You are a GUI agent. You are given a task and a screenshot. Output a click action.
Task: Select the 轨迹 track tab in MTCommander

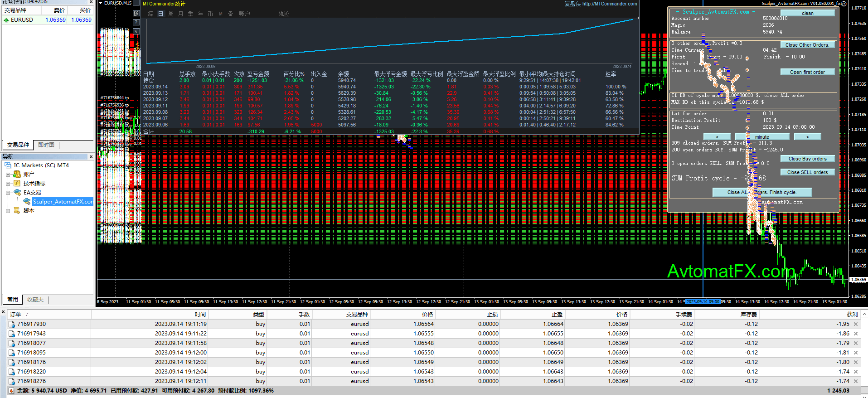(x=284, y=14)
